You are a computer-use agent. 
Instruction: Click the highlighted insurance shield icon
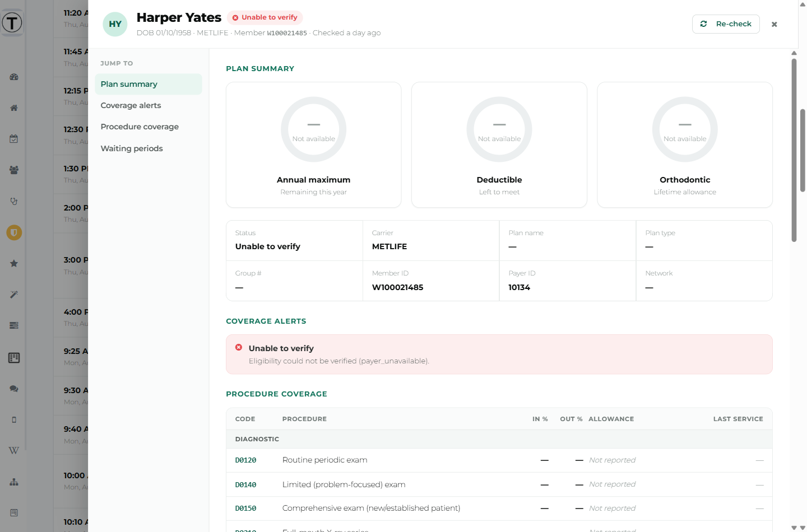[14, 232]
